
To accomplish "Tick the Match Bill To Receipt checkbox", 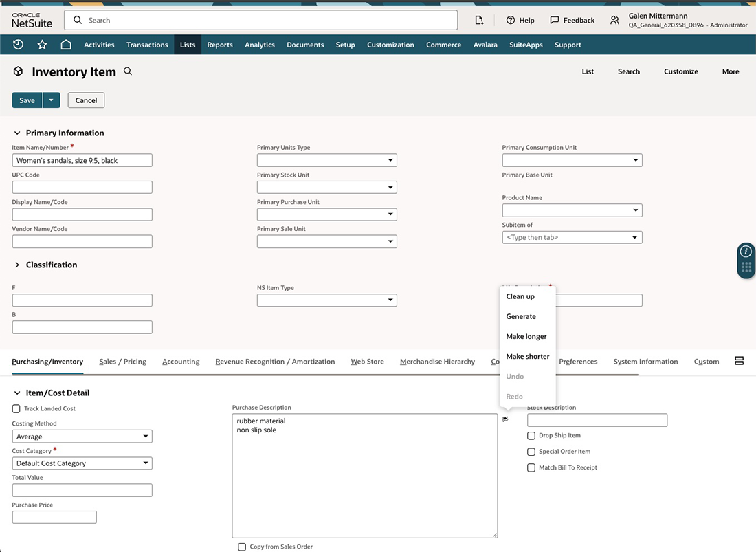I will tap(531, 467).
